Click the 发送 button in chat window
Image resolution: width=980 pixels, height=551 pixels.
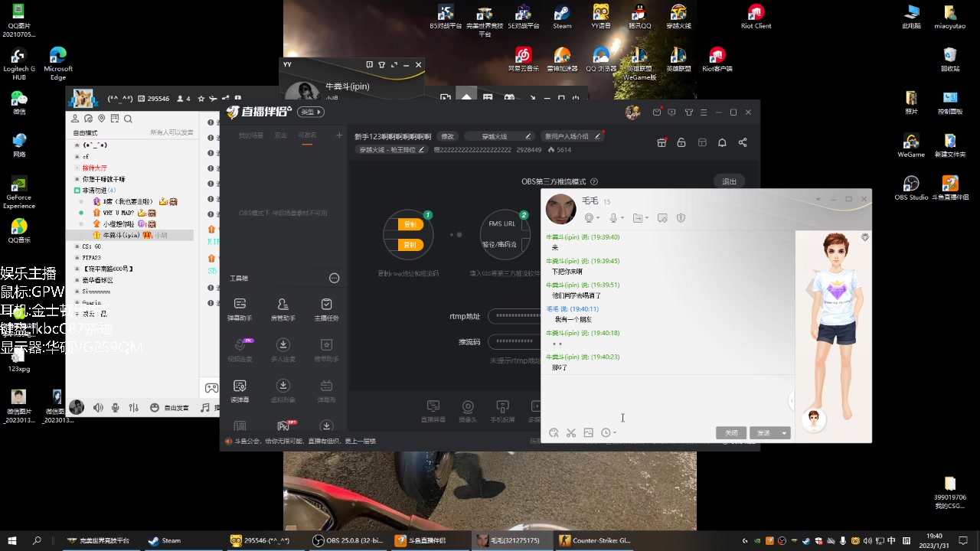[764, 433]
